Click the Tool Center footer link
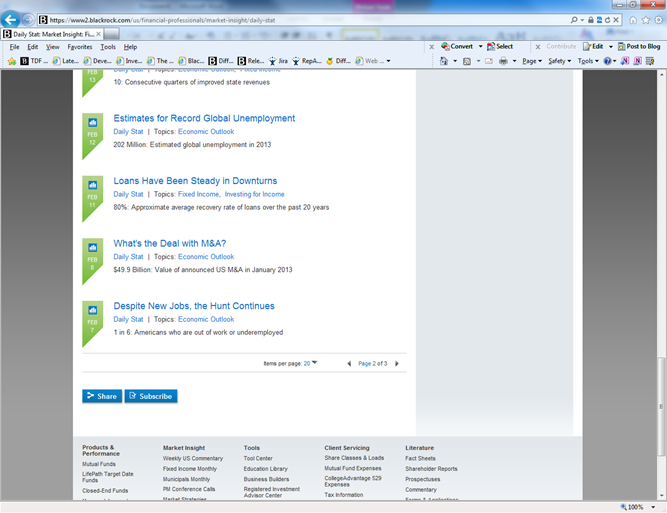The height and width of the screenshot is (513, 667). pos(258,459)
